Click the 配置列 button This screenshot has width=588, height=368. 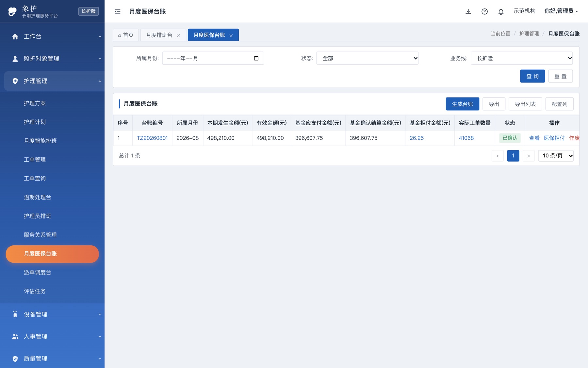point(559,104)
